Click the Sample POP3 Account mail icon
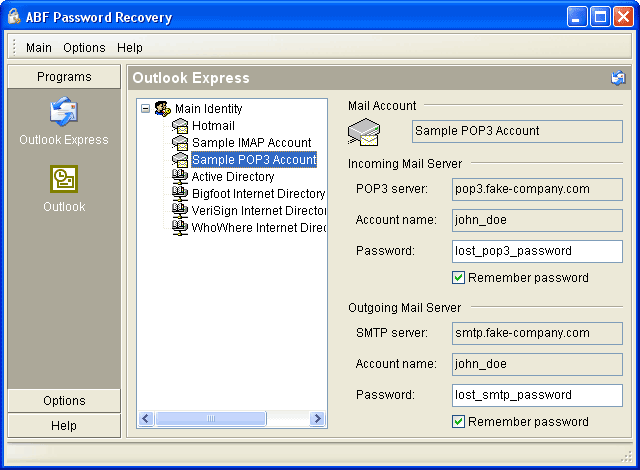 pyautogui.click(x=180, y=160)
